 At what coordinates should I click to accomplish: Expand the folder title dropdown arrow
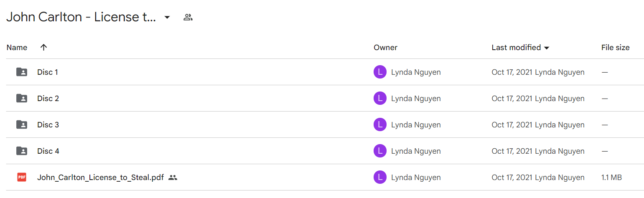click(x=167, y=17)
